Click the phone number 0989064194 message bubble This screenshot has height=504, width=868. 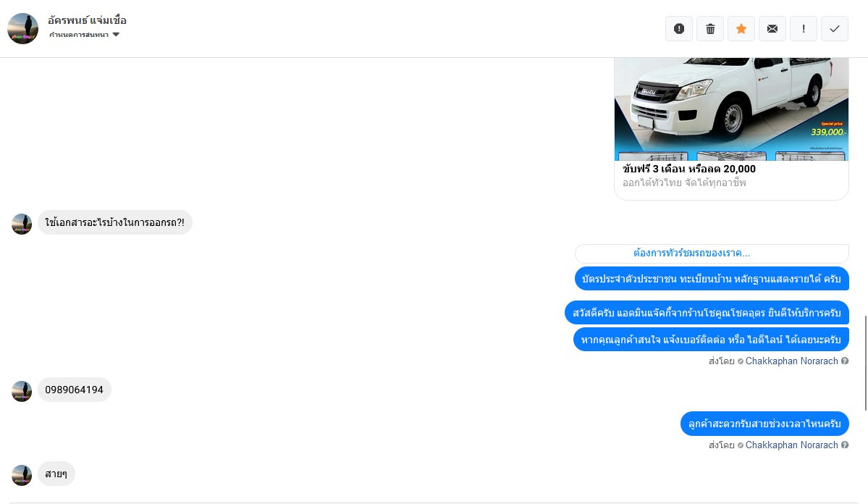pyautogui.click(x=74, y=390)
